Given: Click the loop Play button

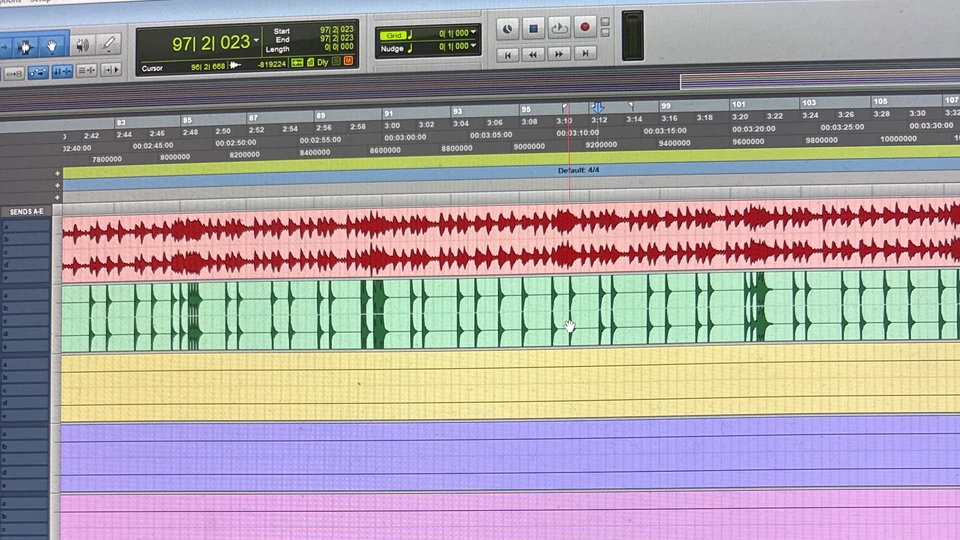Looking at the screenshot, I should [560, 28].
